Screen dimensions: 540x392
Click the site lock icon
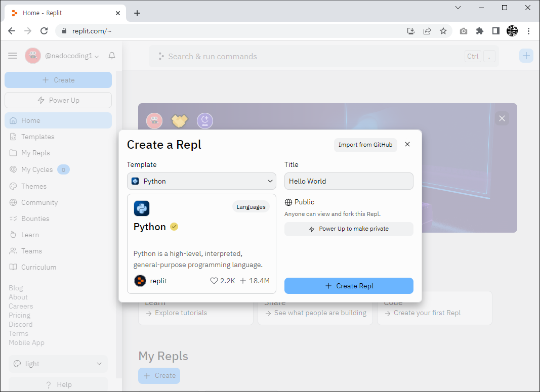[x=64, y=31]
